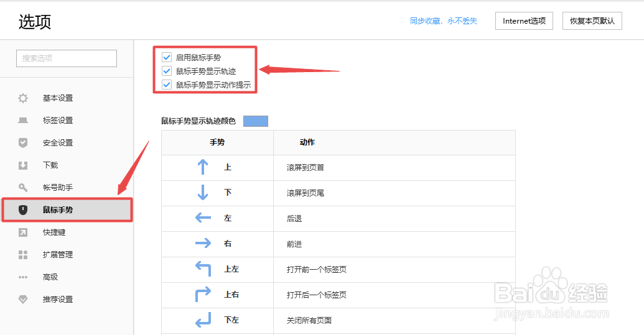Focus the 搜索选项 search field
The image size is (644, 335).
pyautogui.click(x=67, y=58)
